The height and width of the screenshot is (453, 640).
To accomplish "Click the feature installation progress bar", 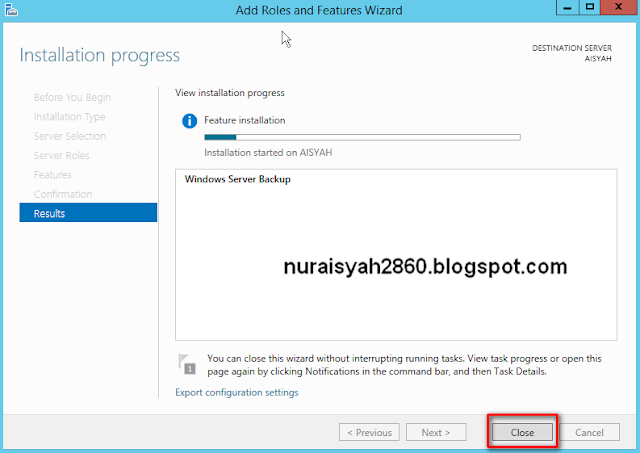I will pos(362,137).
